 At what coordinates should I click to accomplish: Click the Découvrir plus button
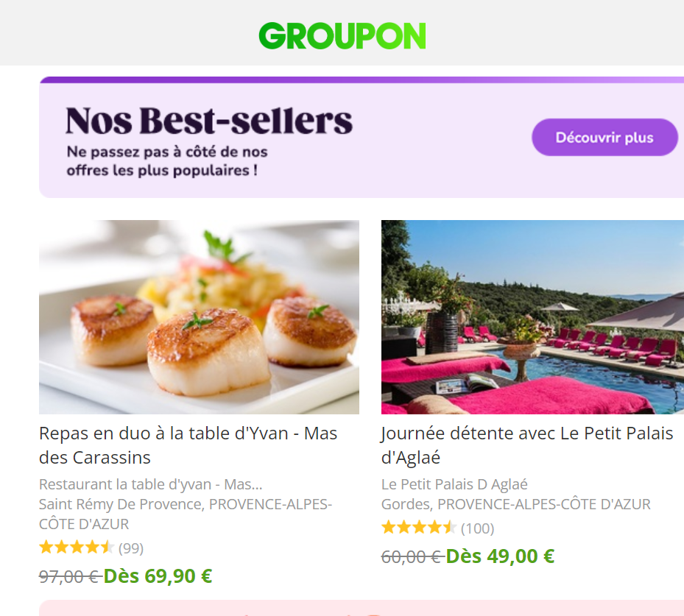pyautogui.click(x=604, y=138)
